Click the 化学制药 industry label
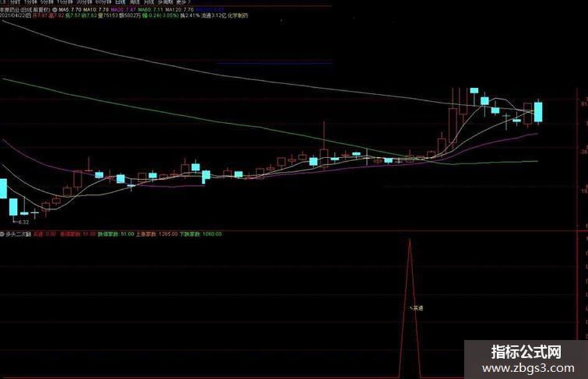Viewport: 588px width, 379px height. click(x=238, y=16)
